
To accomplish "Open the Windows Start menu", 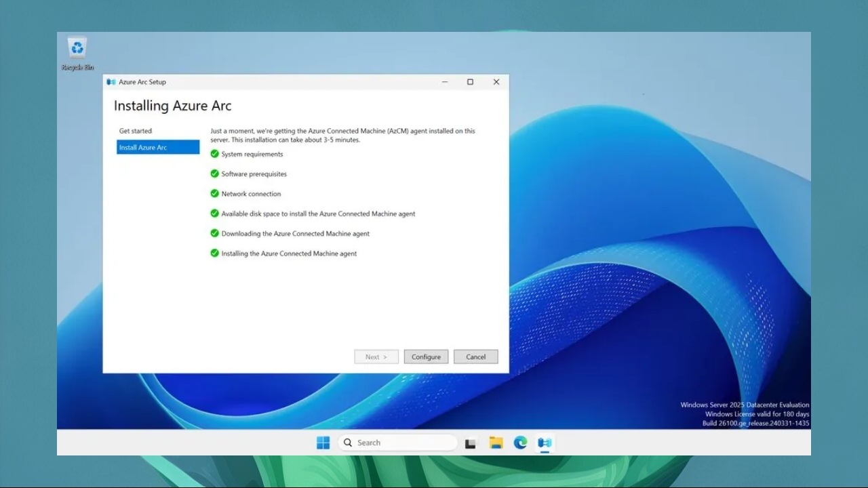I will 323,443.
